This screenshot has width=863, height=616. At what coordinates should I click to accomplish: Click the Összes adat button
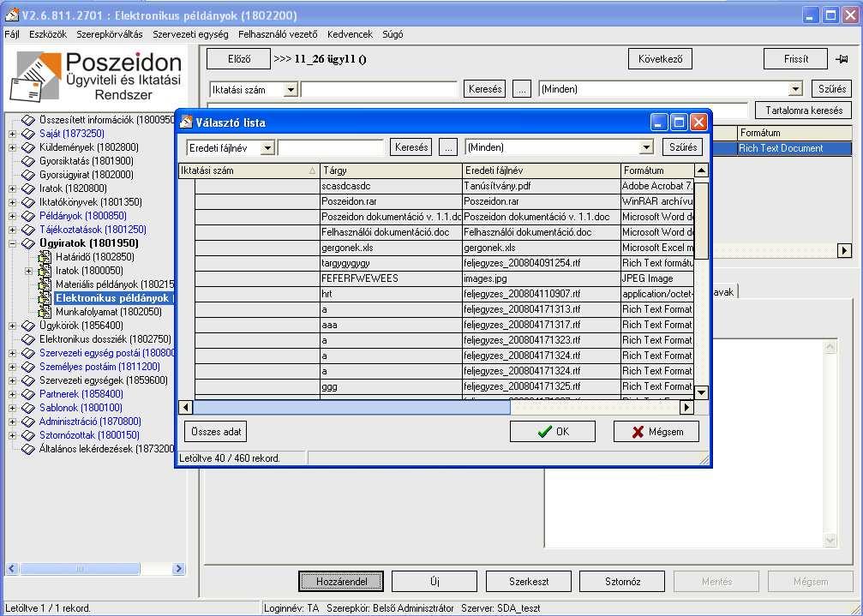click(x=216, y=432)
